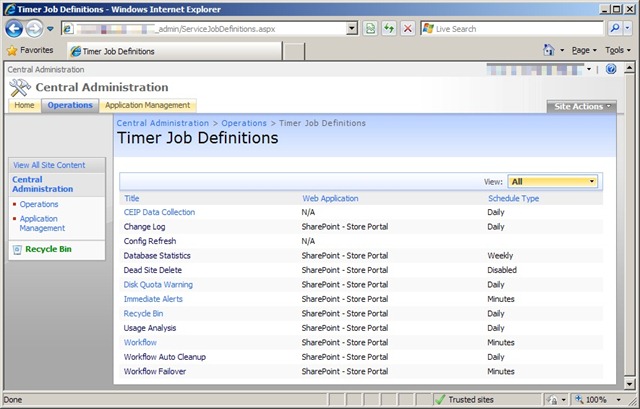Screen dimensions: 640x409
Task: Open the Page menu
Action: tap(584, 50)
